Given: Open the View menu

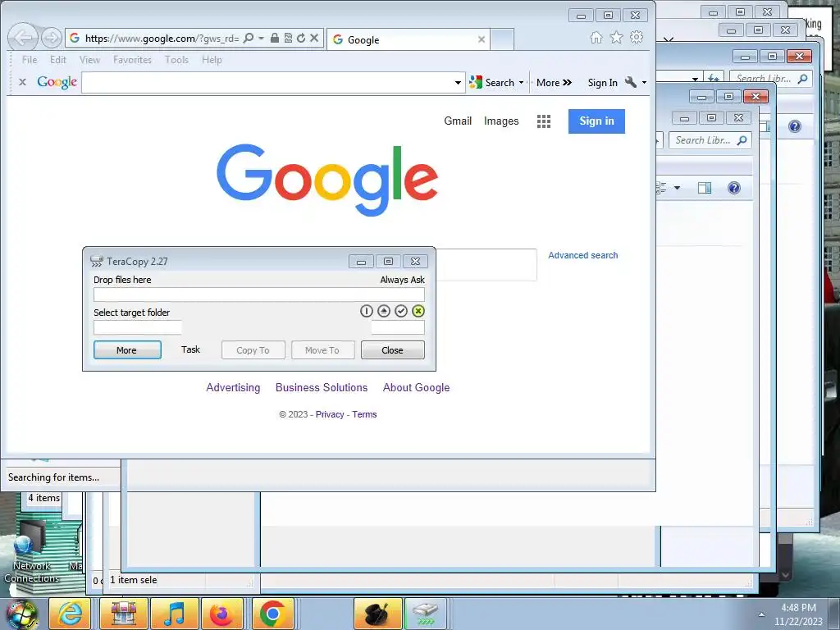Looking at the screenshot, I should 89,59.
